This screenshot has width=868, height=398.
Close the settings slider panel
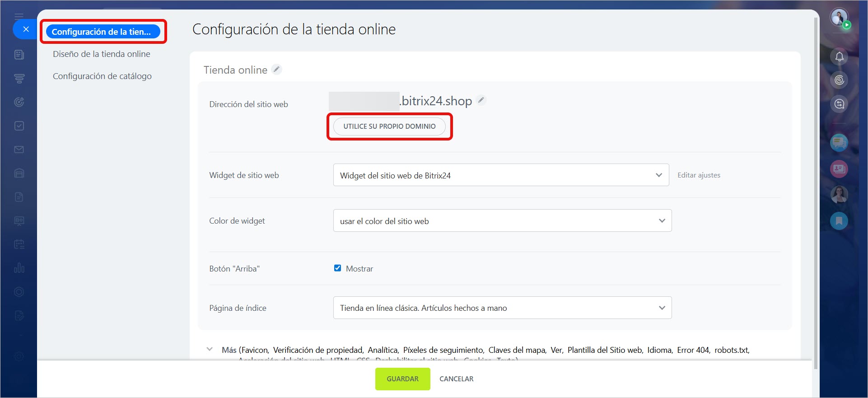tap(26, 29)
